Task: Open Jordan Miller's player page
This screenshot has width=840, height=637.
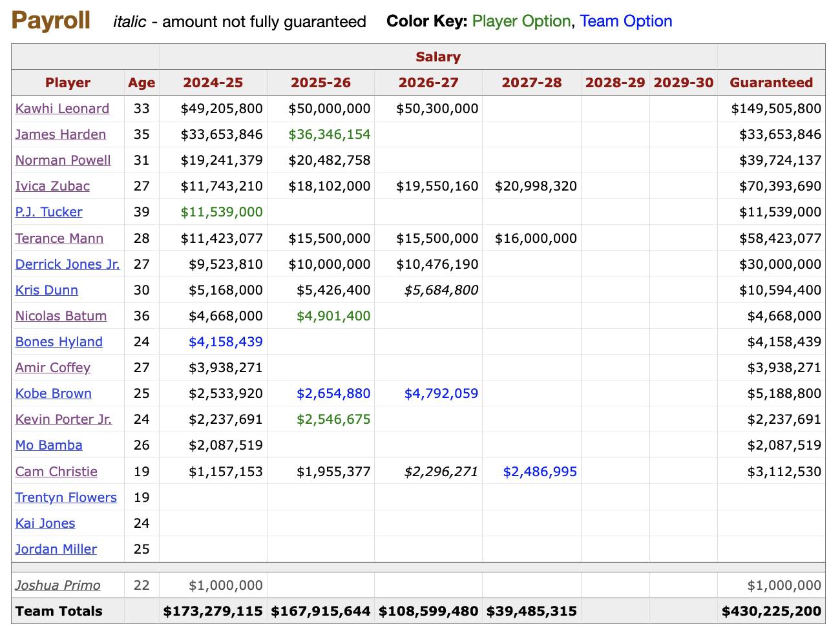Action: (56, 549)
